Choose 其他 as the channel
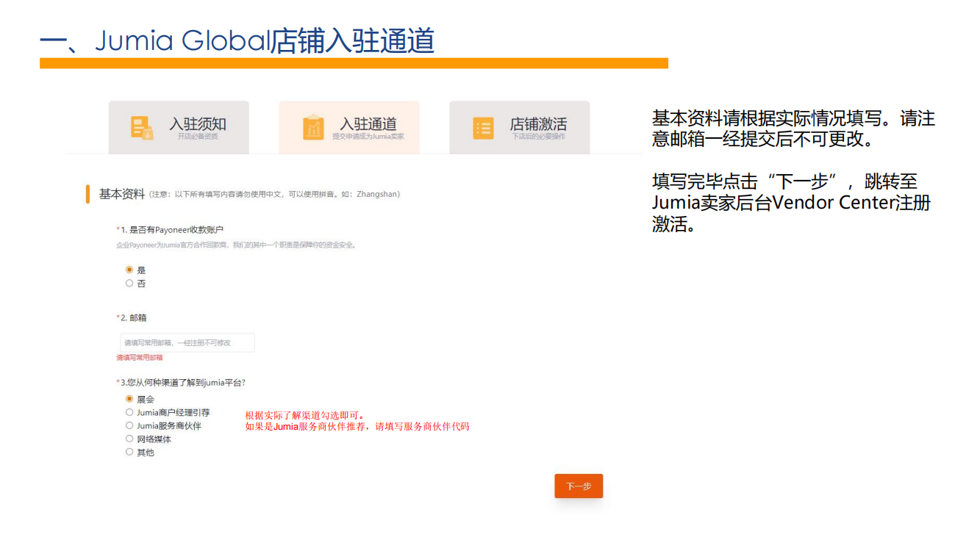This screenshot has width=980, height=551. point(129,452)
